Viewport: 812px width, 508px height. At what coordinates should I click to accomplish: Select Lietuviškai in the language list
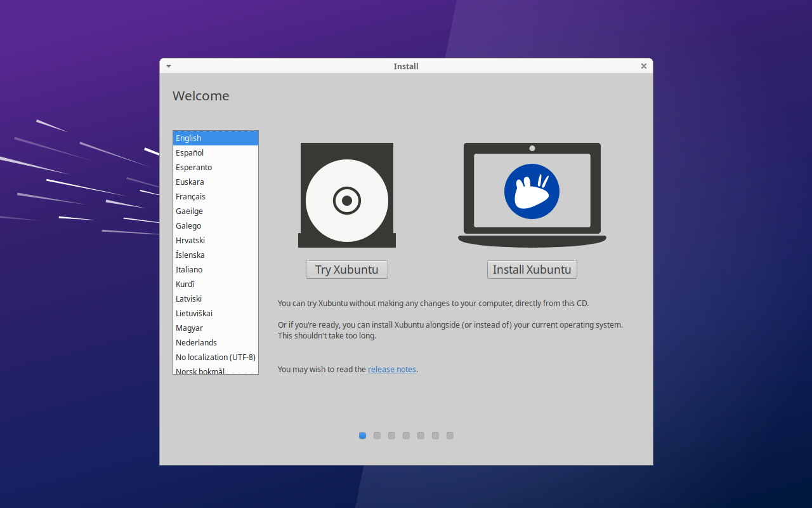(216, 314)
